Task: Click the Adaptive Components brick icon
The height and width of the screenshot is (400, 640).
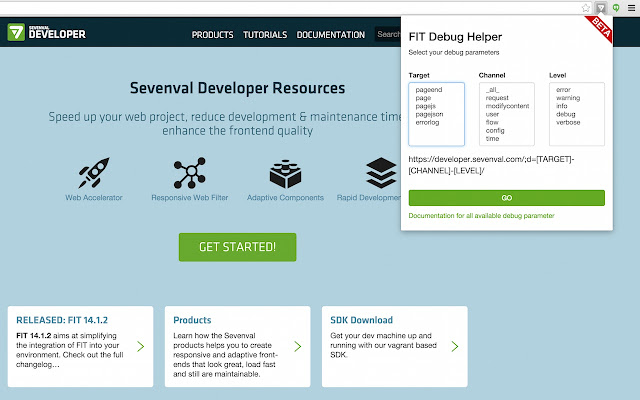Action: click(x=285, y=174)
